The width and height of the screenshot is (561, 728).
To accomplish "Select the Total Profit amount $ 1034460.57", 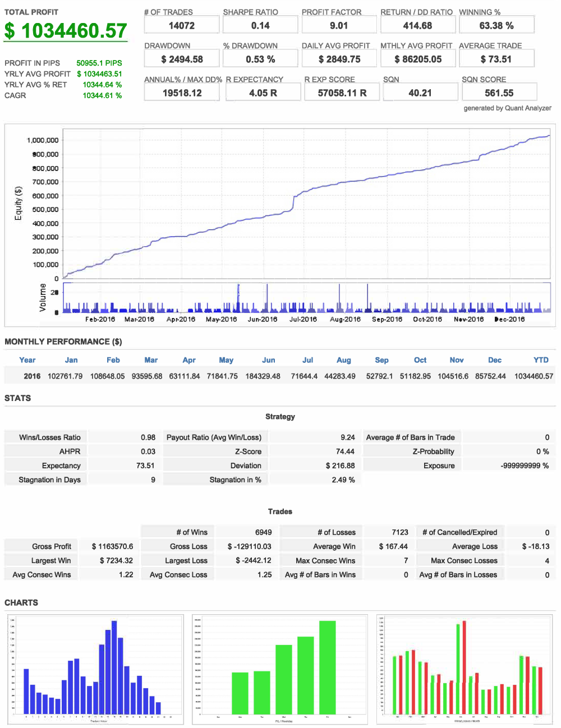I will (x=66, y=31).
